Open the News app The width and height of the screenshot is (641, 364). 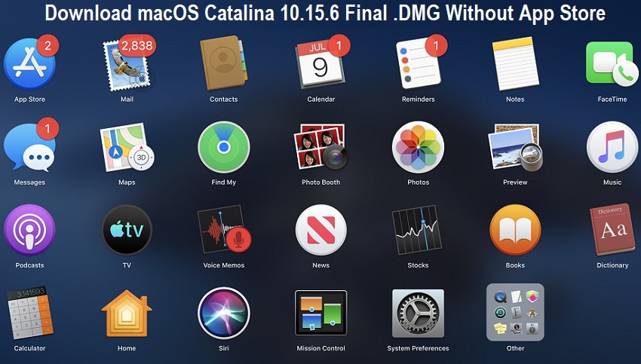[321, 230]
